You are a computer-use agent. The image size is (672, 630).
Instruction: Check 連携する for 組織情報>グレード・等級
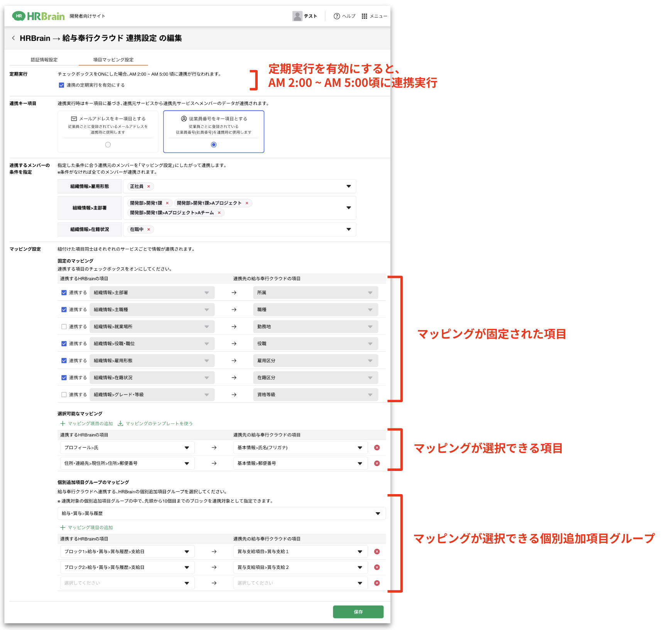[64, 395]
